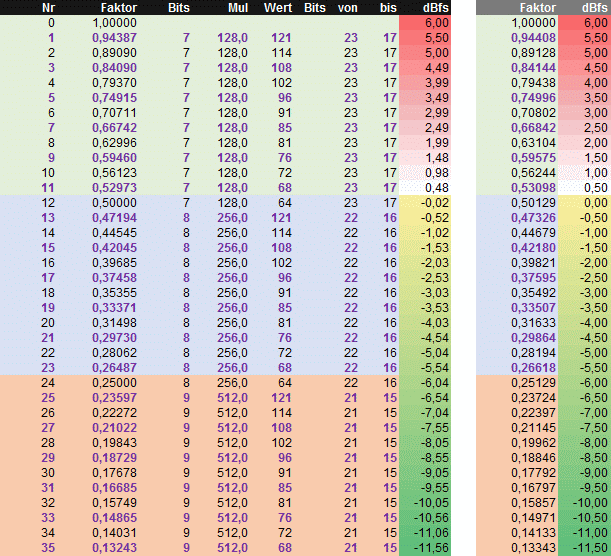The image size is (611, 556).
Task: Select Wert cell 121 in row 13
Action: pos(281,218)
